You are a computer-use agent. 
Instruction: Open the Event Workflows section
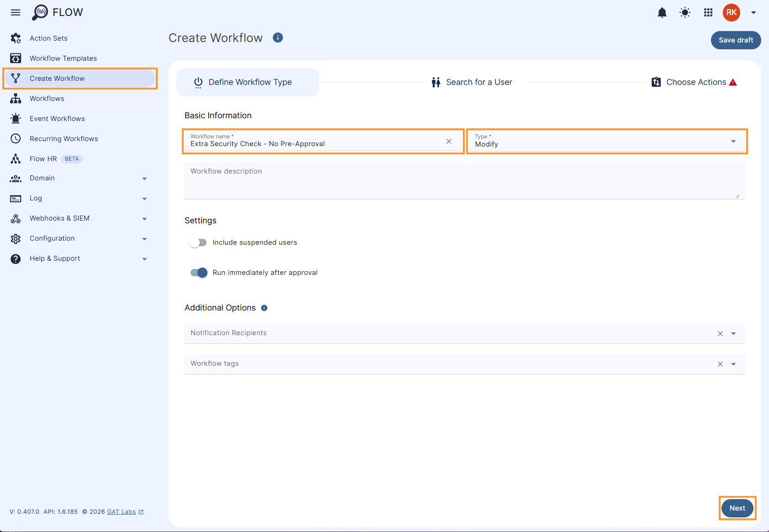coord(57,118)
